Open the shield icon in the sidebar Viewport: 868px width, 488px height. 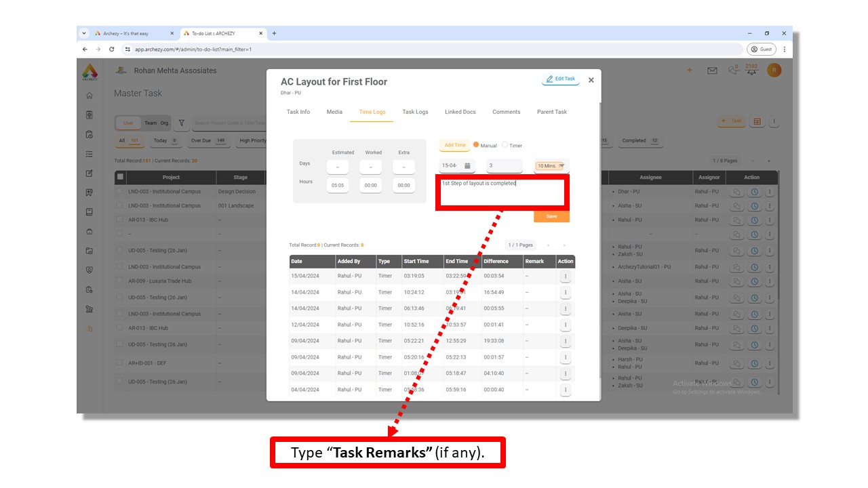(x=90, y=270)
